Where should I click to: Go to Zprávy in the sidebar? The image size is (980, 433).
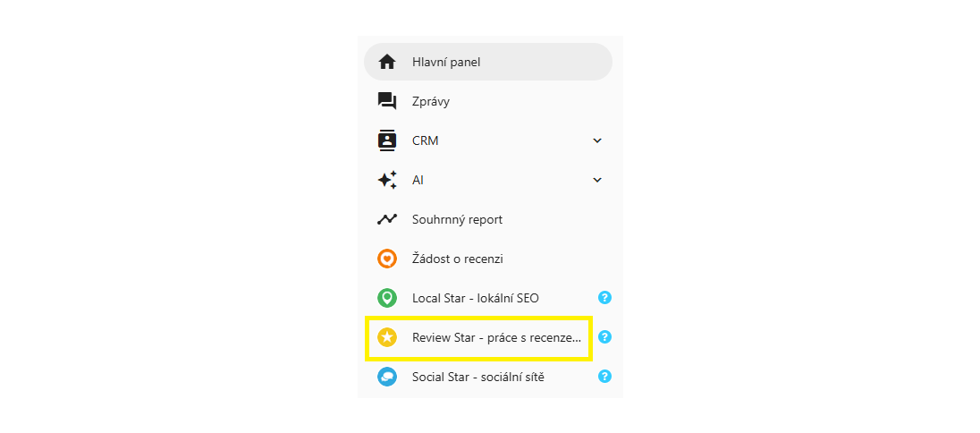[x=431, y=101]
